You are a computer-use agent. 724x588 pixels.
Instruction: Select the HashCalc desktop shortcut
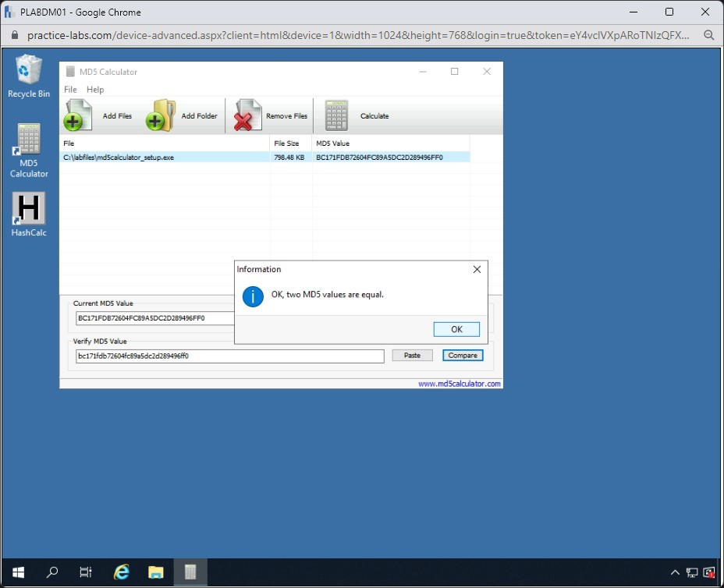point(29,209)
